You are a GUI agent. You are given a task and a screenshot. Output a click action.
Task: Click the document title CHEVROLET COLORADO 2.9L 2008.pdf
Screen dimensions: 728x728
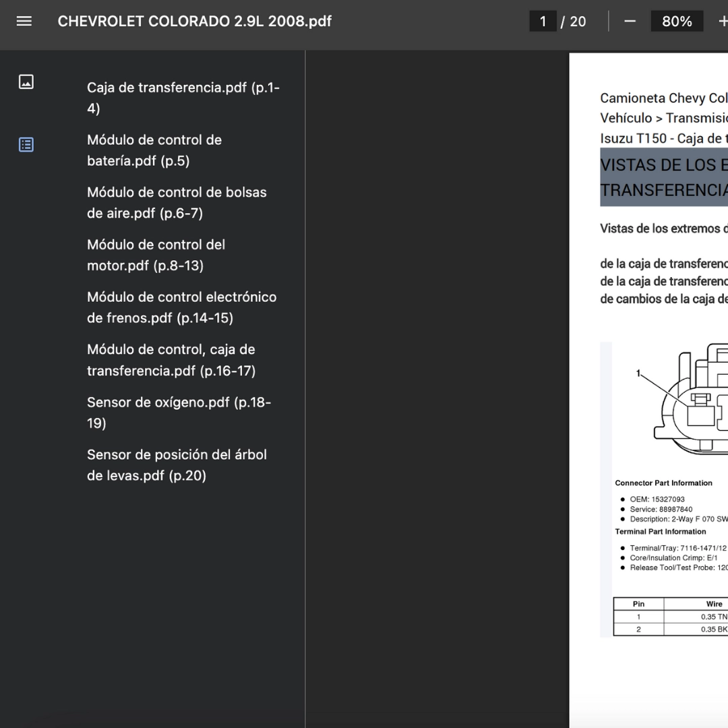tap(195, 22)
